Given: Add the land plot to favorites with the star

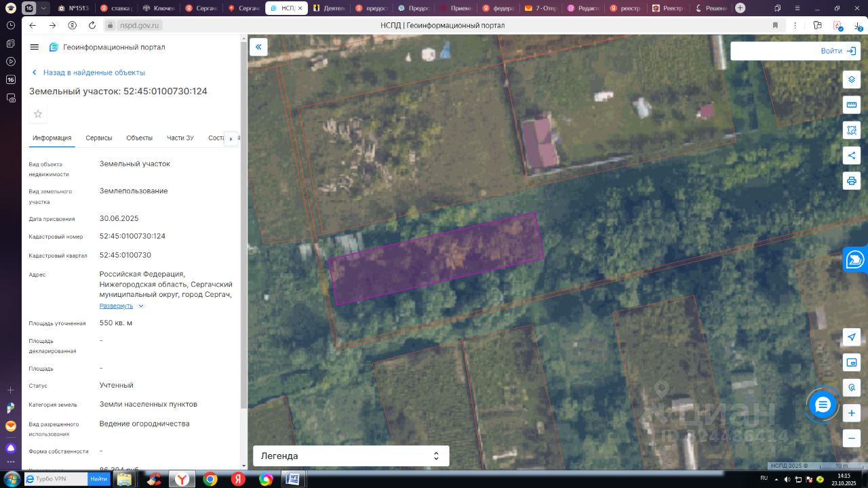Looking at the screenshot, I should point(38,114).
